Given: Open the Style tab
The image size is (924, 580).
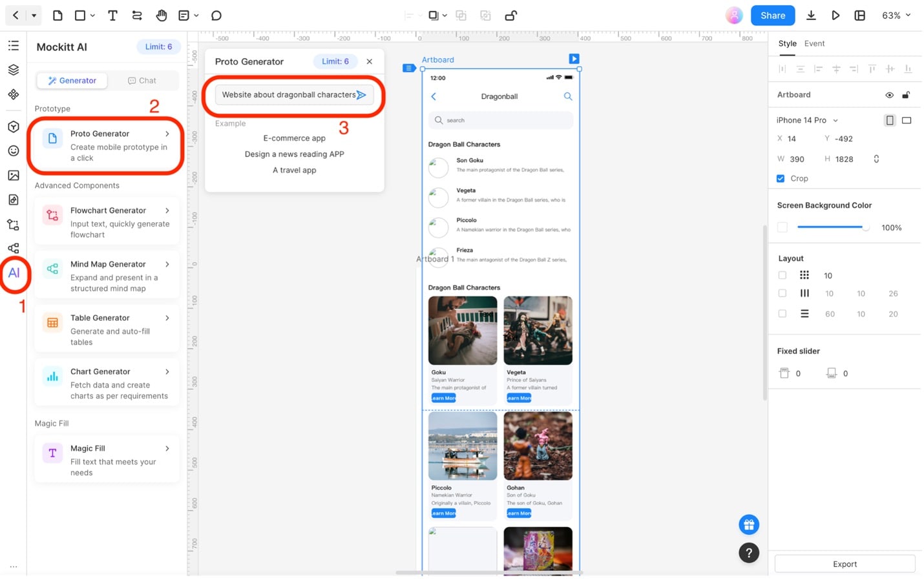Looking at the screenshot, I should (787, 43).
